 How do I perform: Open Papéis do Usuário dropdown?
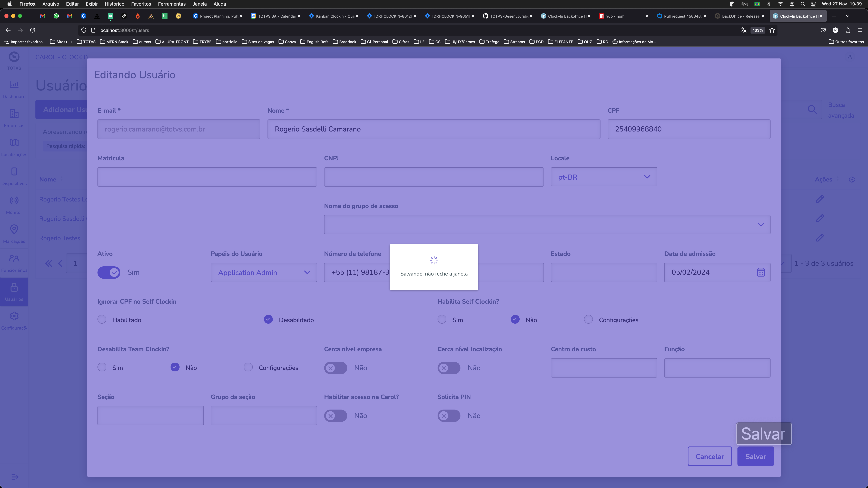pos(263,272)
